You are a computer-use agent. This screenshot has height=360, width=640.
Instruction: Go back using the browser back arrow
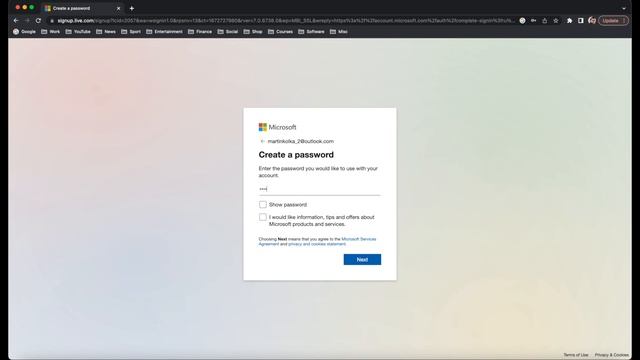[16, 20]
